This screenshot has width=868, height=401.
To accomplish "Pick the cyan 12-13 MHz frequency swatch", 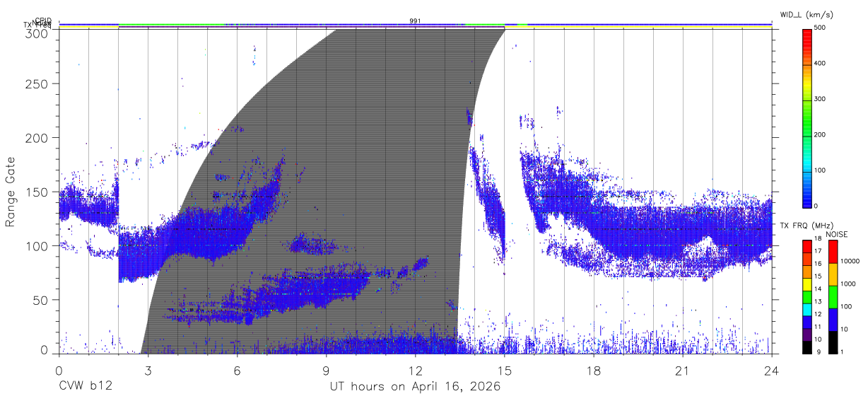I will pos(807,310).
